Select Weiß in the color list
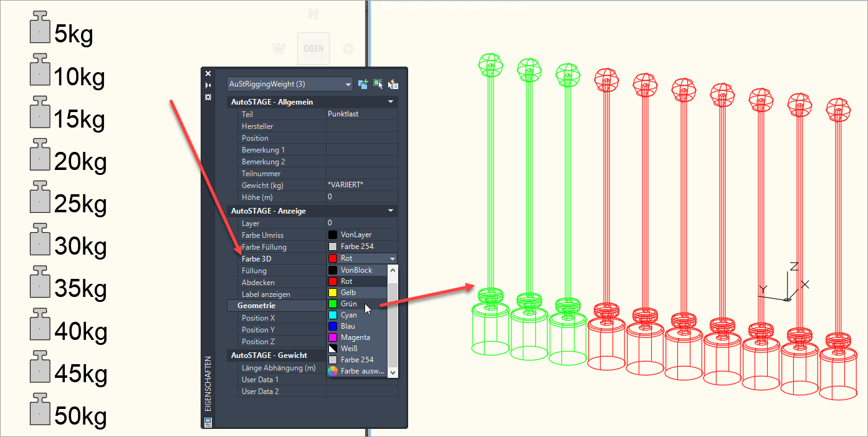 pyautogui.click(x=356, y=349)
